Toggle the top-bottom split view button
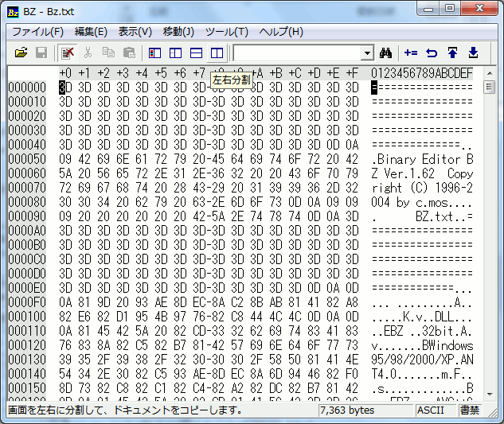The width and height of the screenshot is (504, 424). tap(196, 53)
